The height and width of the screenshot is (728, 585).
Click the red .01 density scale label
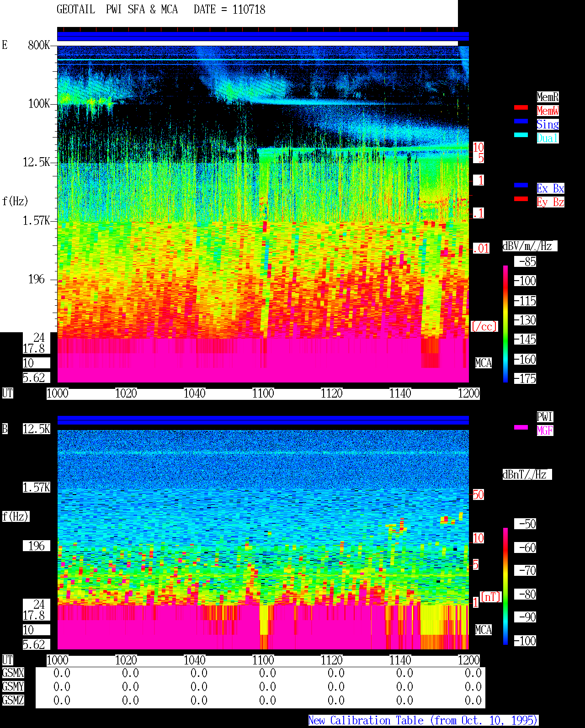pyautogui.click(x=481, y=249)
